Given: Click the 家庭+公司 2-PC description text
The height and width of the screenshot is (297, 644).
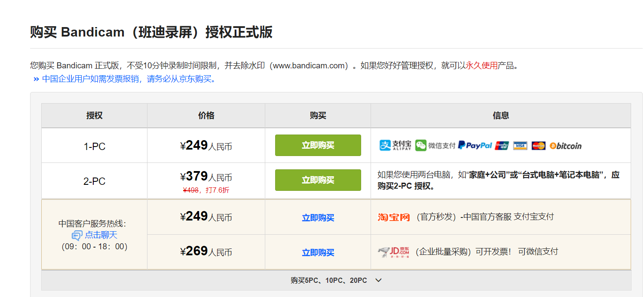Looking at the screenshot, I should 499,181.
